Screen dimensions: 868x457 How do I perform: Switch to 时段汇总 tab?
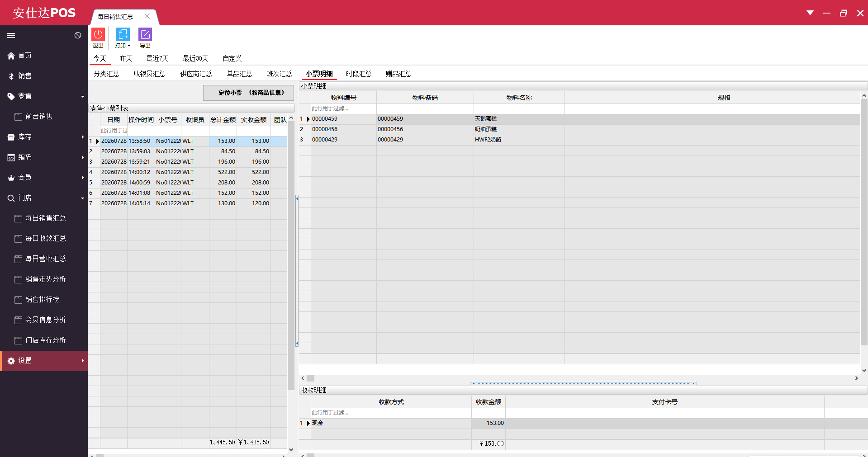(x=359, y=74)
